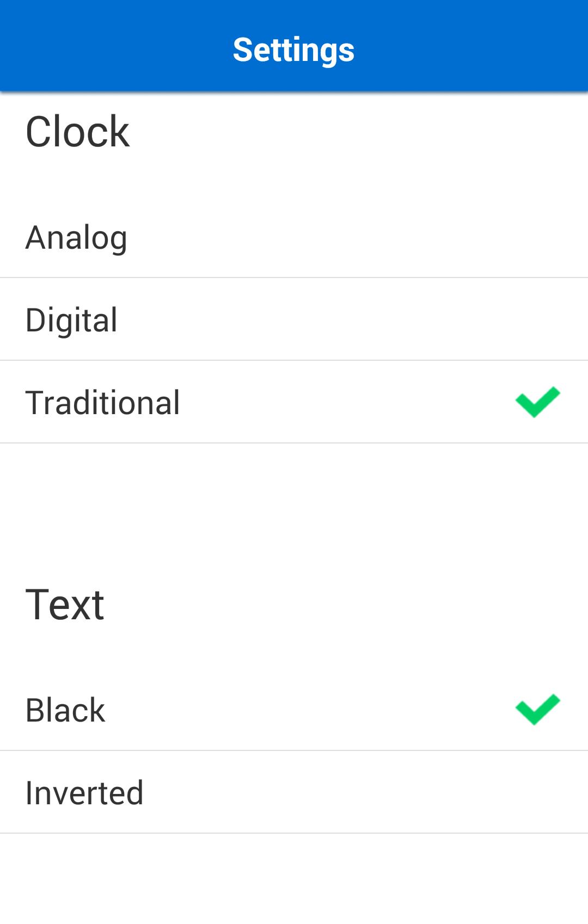
Task: Enable the Digital clock option
Action: (x=294, y=319)
